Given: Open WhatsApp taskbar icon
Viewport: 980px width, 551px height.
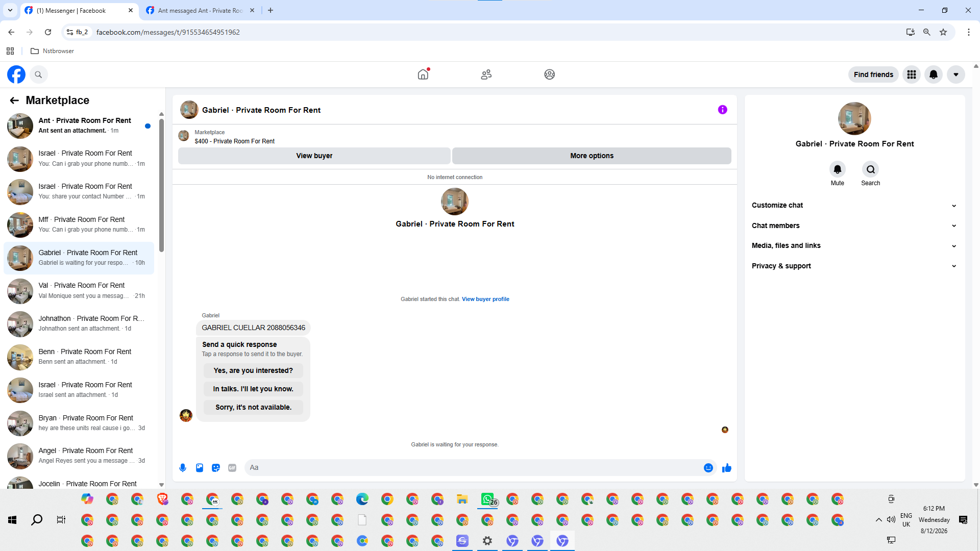Looking at the screenshot, I should tap(488, 499).
